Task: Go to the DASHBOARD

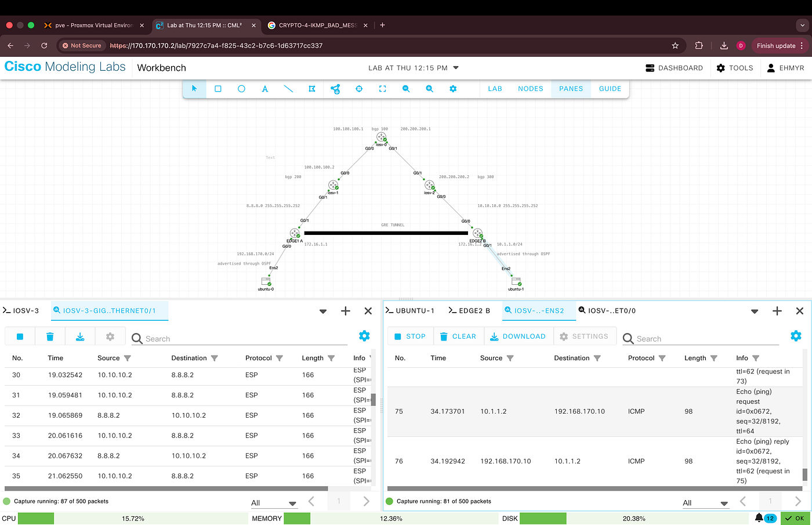Action: (674, 68)
